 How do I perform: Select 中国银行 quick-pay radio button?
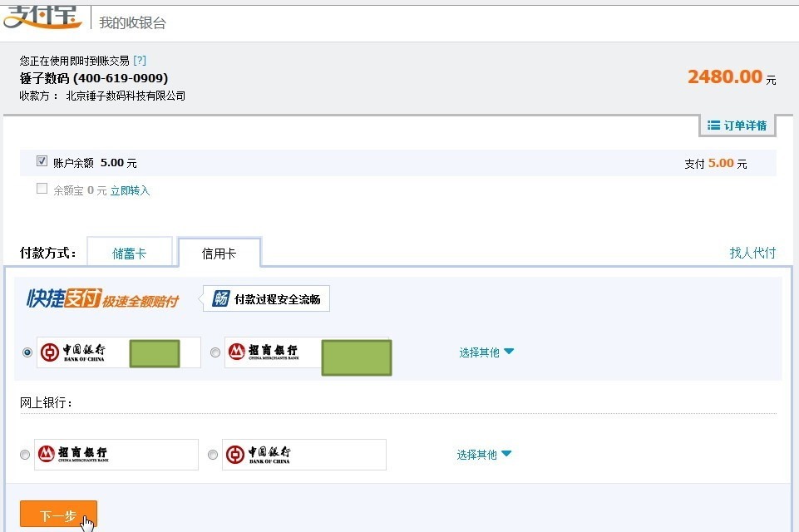(27, 352)
